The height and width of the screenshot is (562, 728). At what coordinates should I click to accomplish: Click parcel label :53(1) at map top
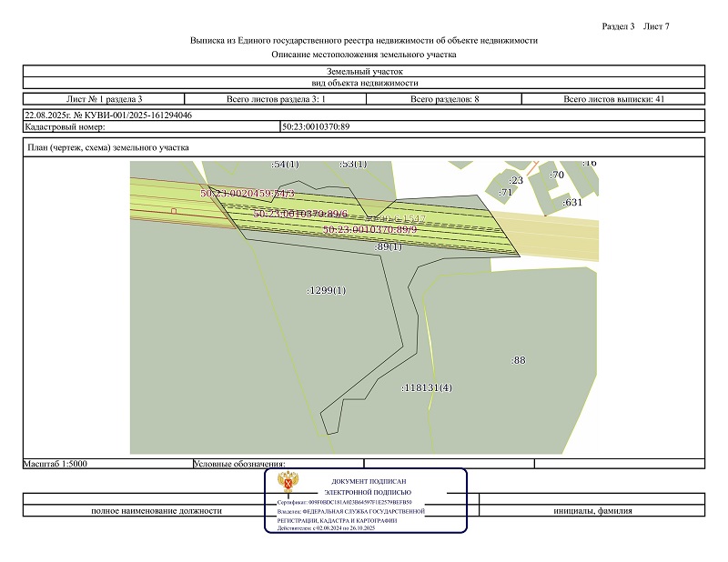pyautogui.click(x=352, y=165)
